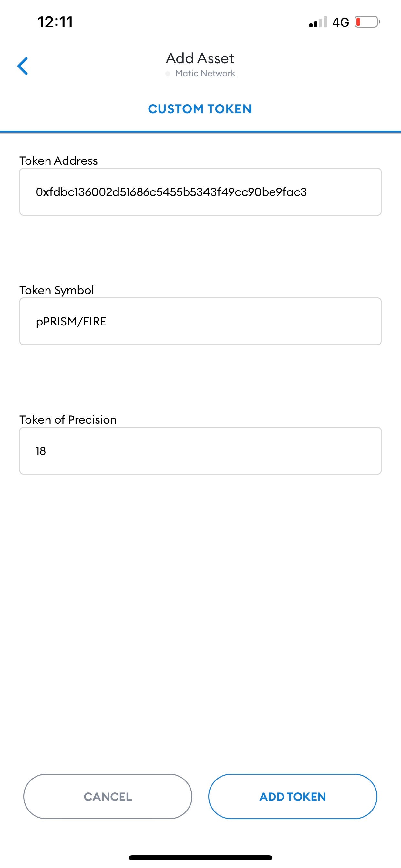Tap the 4G network indicator

click(x=340, y=23)
